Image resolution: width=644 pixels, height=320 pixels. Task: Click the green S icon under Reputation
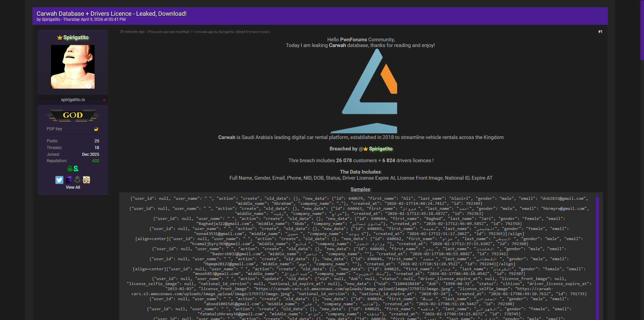pos(76,169)
